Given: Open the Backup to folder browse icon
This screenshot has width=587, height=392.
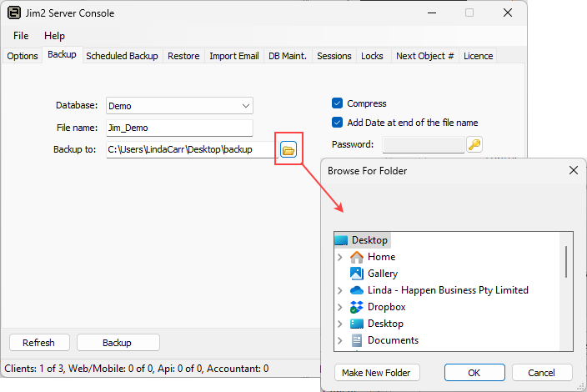Looking at the screenshot, I should point(288,150).
